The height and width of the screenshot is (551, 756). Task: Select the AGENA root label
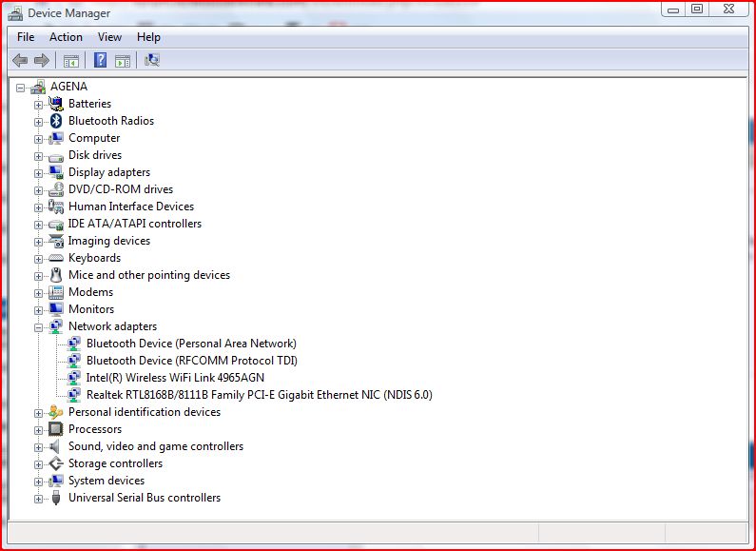(69, 87)
